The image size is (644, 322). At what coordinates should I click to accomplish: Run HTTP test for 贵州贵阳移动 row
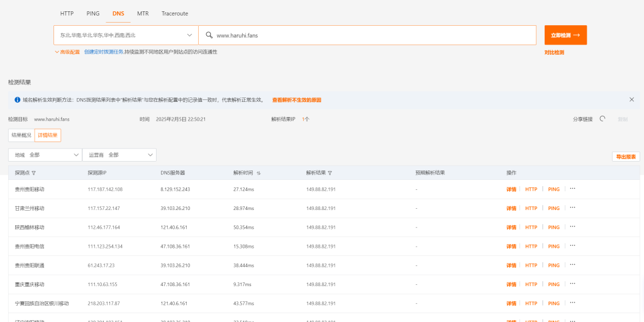coord(531,189)
